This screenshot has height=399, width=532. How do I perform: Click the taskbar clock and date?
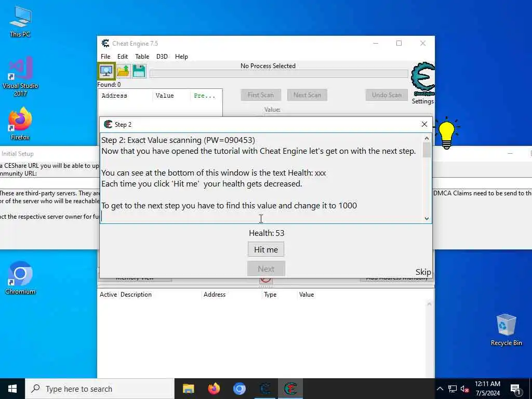487,389
